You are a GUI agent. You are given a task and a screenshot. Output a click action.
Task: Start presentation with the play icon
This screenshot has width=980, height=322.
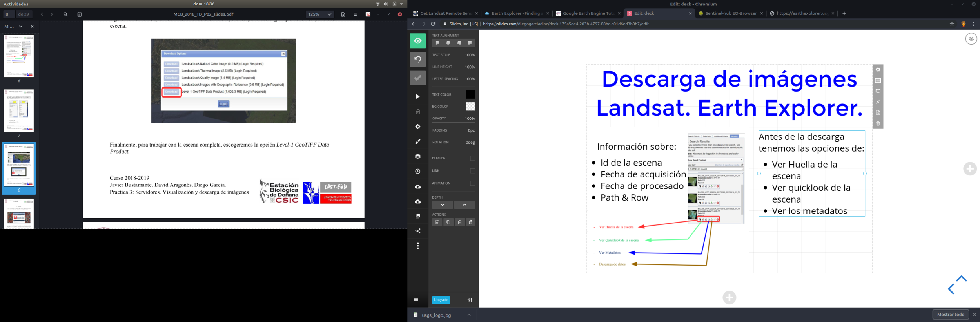coord(417,96)
